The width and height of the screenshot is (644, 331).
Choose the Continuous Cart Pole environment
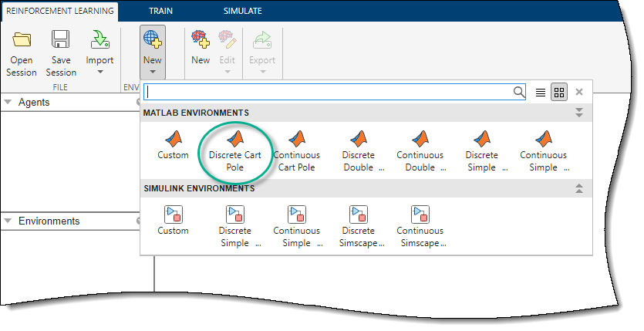tap(296, 151)
